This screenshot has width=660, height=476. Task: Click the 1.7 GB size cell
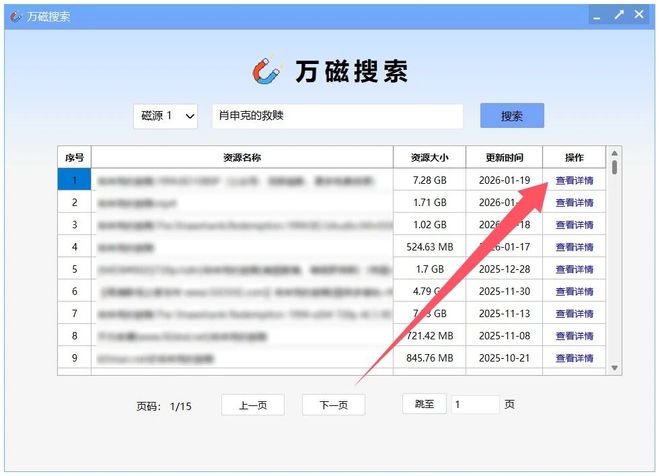[429, 269]
